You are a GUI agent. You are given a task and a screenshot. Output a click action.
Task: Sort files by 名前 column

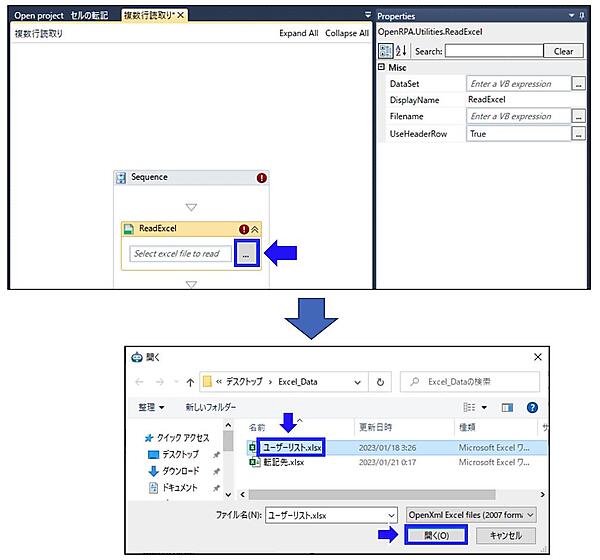click(257, 427)
